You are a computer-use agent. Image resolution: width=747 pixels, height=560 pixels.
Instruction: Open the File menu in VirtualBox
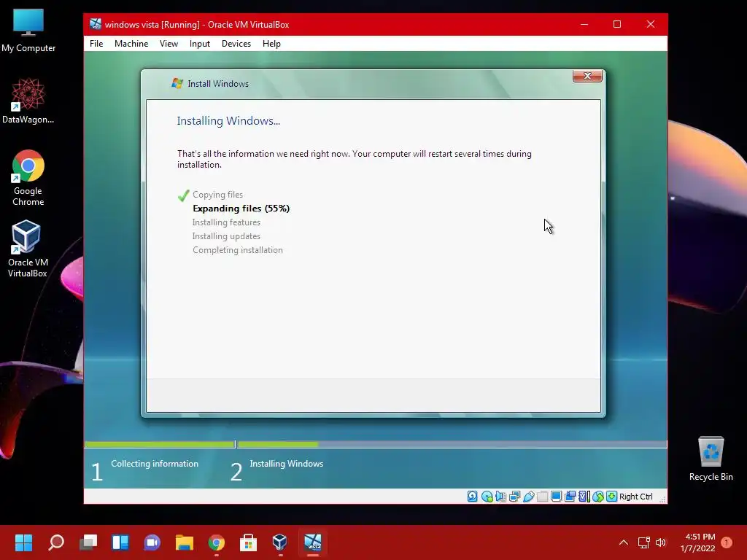96,43
